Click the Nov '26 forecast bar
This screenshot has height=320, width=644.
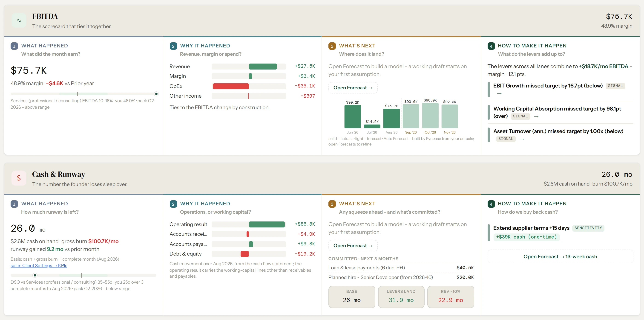(x=449, y=116)
